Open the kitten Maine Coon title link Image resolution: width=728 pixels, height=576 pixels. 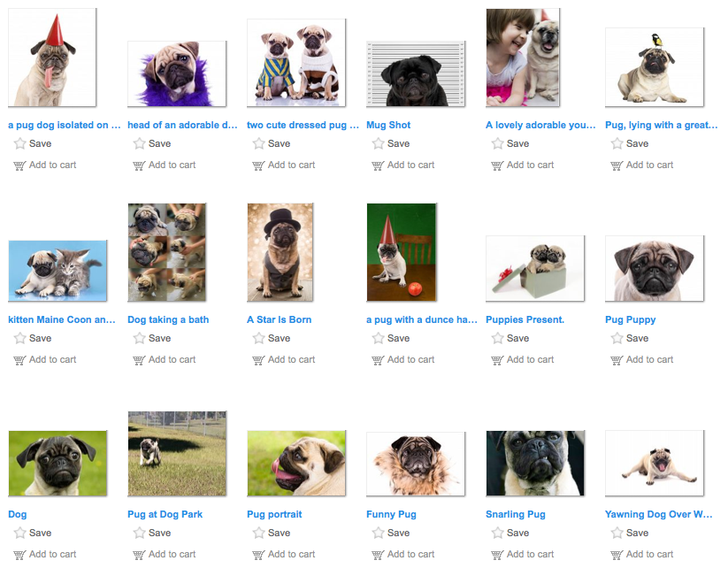coord(62,319)
